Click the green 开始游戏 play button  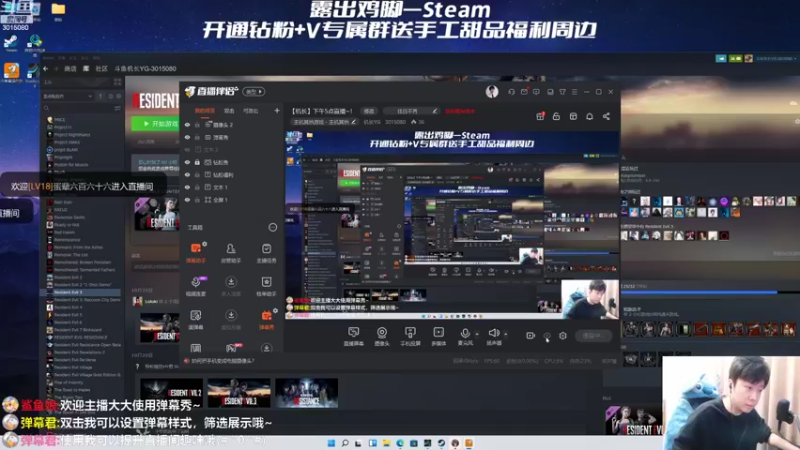pyautogui.click(x=155, y=123)
